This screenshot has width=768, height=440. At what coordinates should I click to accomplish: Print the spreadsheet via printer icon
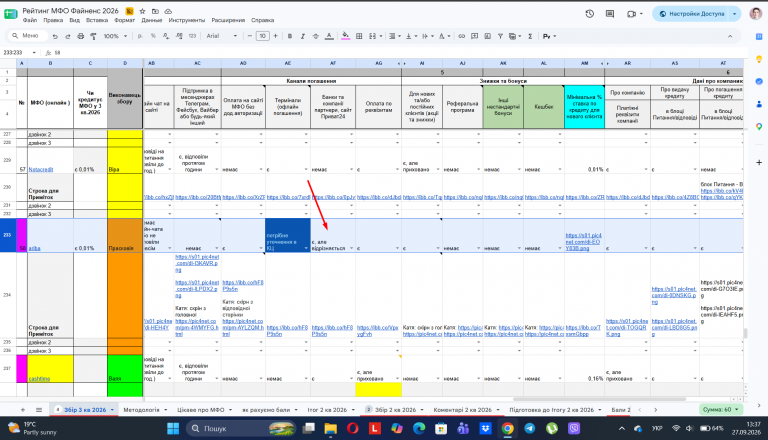(80, 36)
